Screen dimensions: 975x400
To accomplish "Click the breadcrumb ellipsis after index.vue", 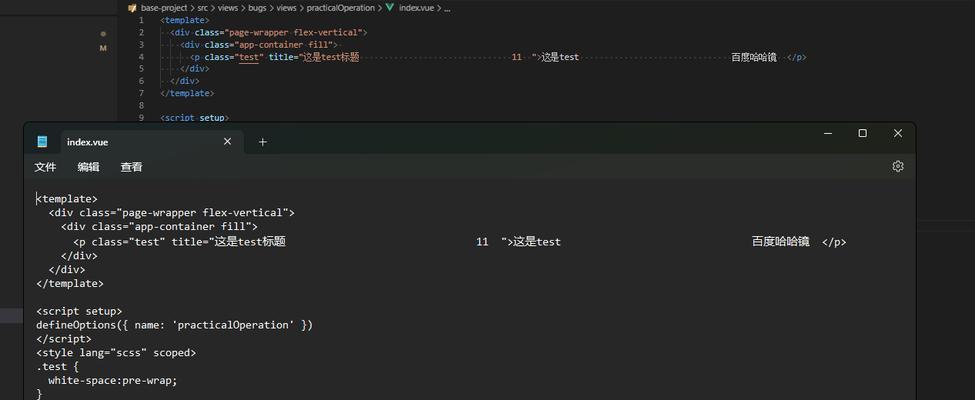I will [447, 9].
